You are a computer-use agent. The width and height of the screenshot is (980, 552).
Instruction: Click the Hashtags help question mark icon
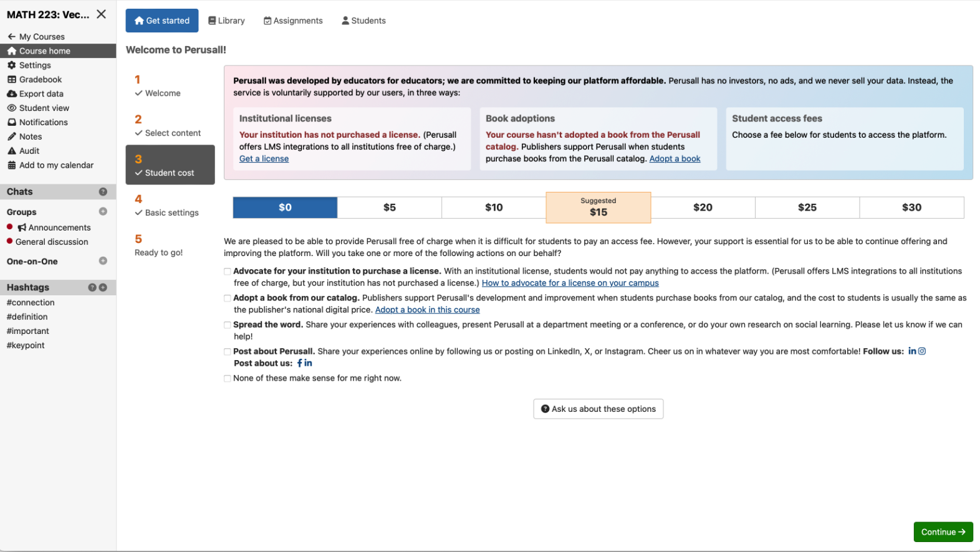(x=92, y=288)
